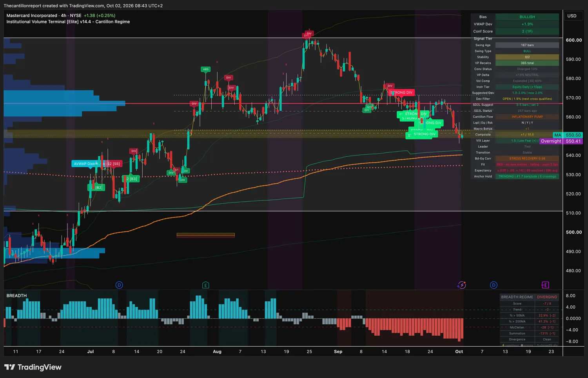Click the 600.00 price axis label
The width and height of the screenshot is (588, 378).
point(574,40)
